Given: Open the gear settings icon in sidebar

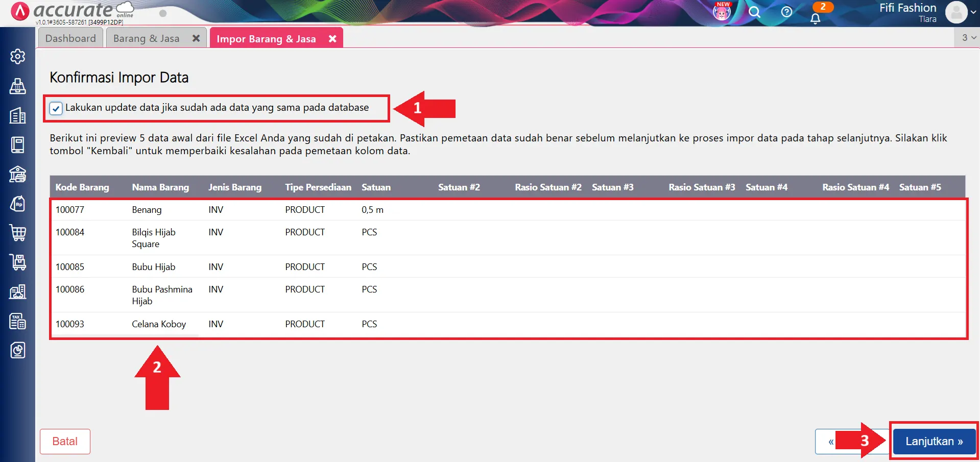Looking at the screenshot, I should pyautogui.click(x=17, y=56).
